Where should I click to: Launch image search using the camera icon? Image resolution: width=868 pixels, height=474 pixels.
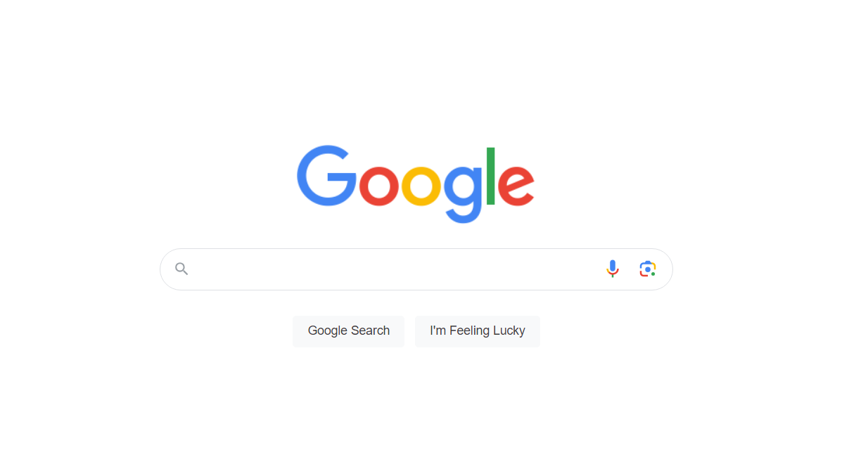tap(648, 269)
